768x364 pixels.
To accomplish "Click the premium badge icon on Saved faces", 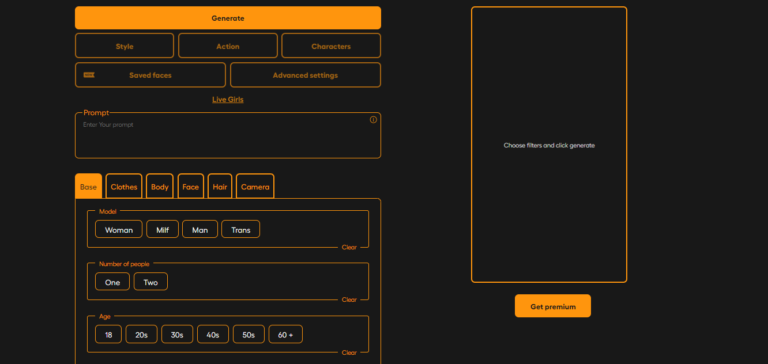I will [x=89, y=75].
